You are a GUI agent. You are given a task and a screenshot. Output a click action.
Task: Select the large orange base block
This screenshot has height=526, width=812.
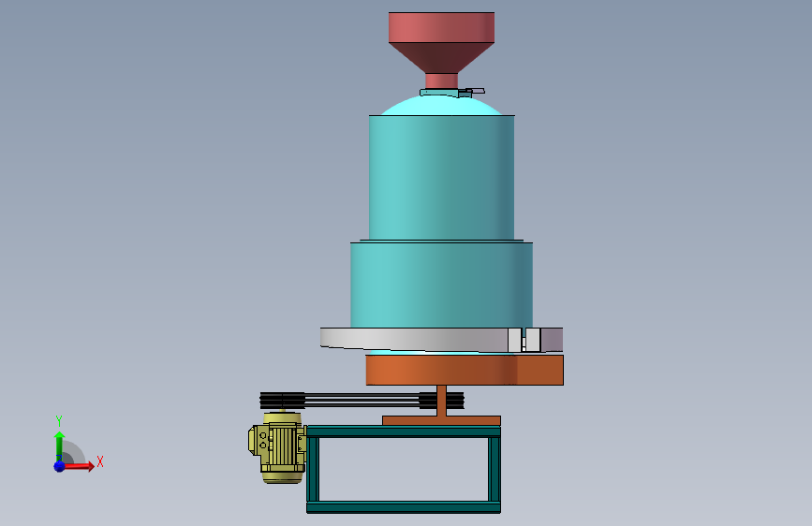[465, 370]
